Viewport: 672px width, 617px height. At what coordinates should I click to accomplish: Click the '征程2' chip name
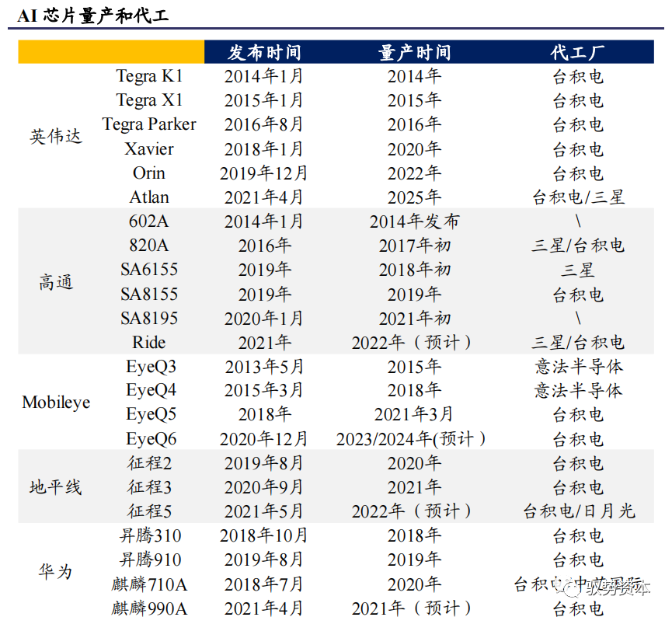149,463
